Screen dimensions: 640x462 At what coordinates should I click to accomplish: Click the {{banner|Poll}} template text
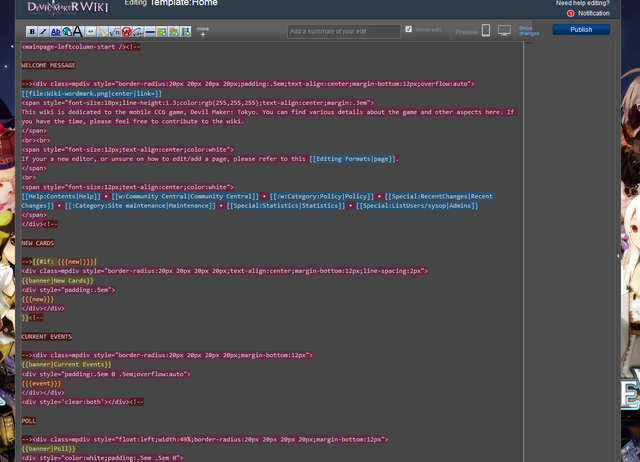click(49, 449)
